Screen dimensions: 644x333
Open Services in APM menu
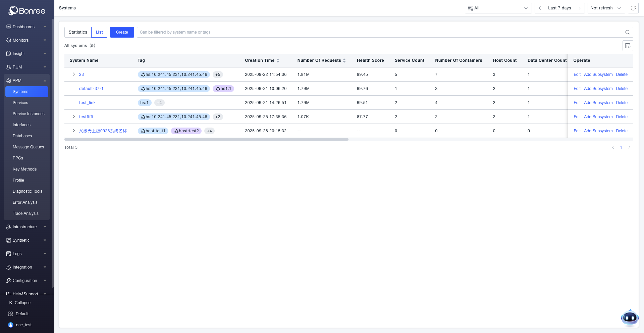coord(20,103)
